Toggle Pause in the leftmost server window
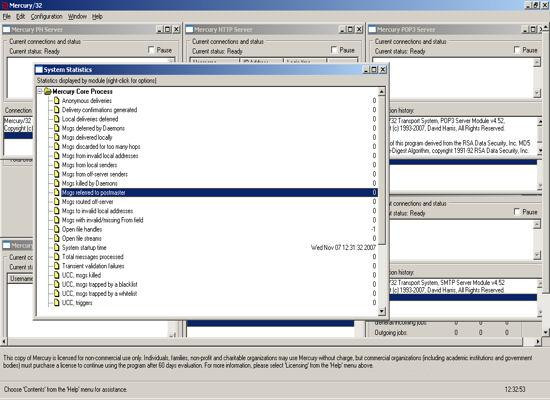Image resolution: width=550 pixels, height=400 pixels. 151,50
